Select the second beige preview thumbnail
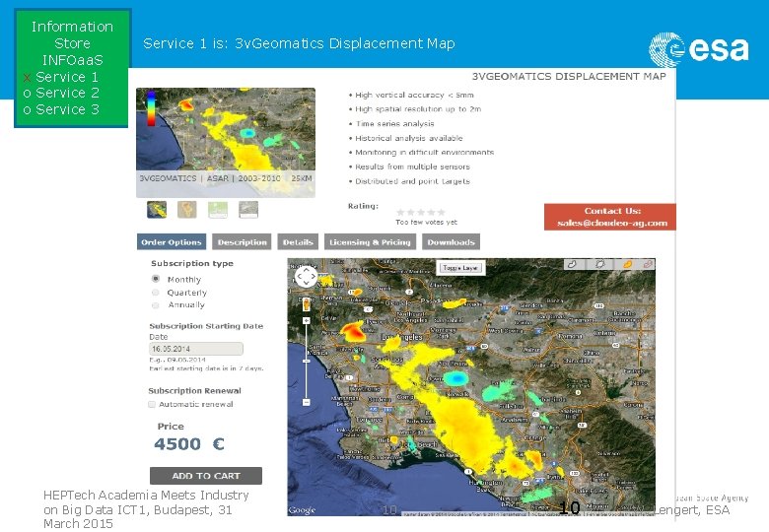The image size is (769, 532). [187, 210]
